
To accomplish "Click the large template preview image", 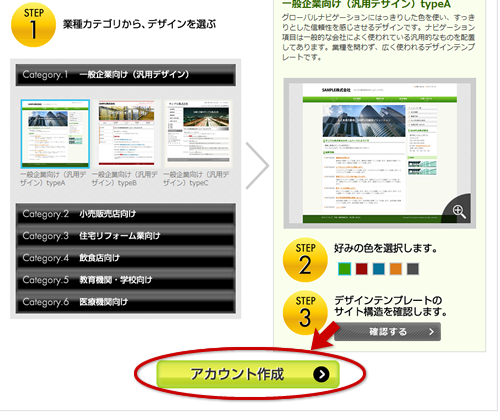I will [380, 153].
